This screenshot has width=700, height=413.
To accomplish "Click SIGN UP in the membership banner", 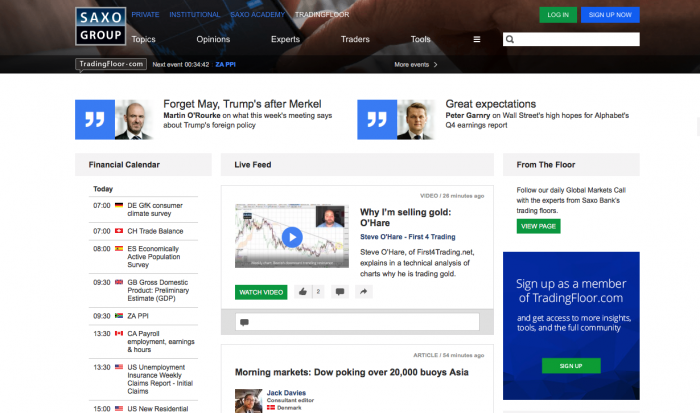I will [571, 366].
